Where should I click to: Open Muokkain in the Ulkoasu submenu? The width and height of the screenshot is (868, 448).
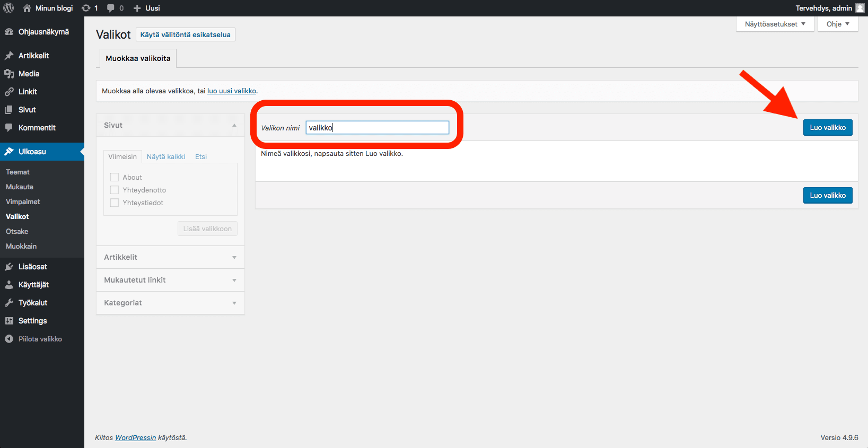(x=21, y=246)
